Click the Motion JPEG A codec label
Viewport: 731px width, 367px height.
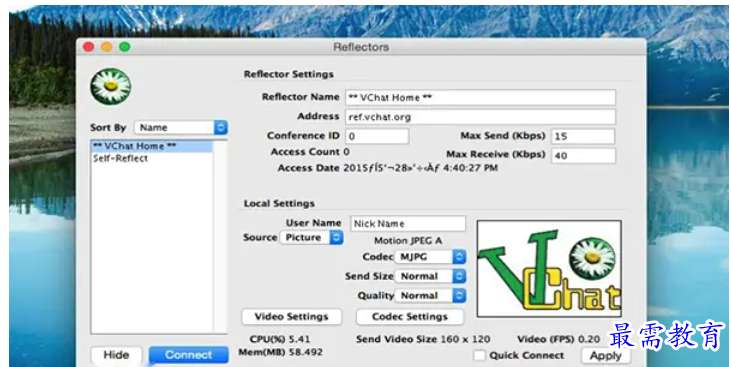(x=408, y=241)
